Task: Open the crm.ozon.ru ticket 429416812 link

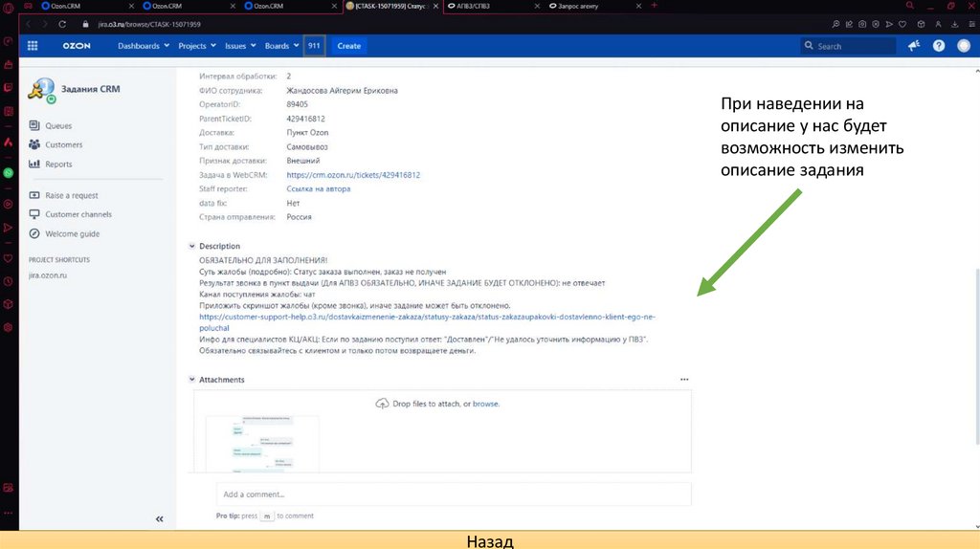Action: (x=353, y=175)
